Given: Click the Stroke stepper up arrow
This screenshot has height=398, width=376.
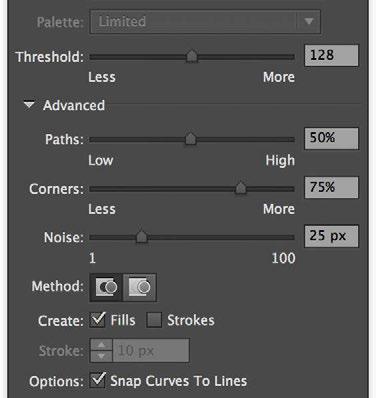Looking at the screenshot, I should [101, 345].
